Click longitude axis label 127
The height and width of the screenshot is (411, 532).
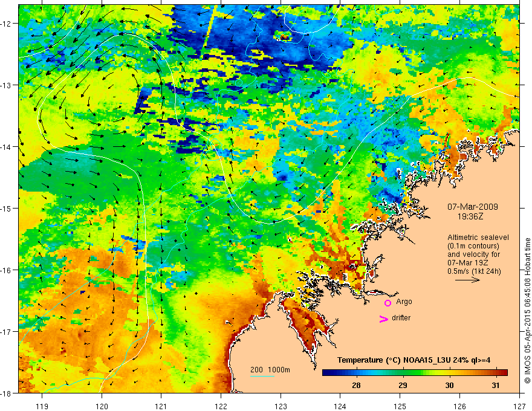tap(519, 406)
